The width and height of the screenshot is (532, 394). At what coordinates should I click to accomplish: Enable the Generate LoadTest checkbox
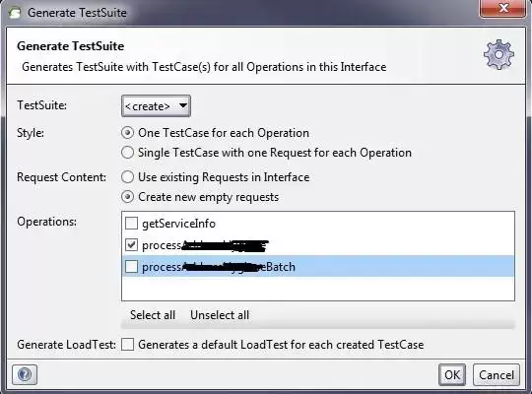(127, 344)
